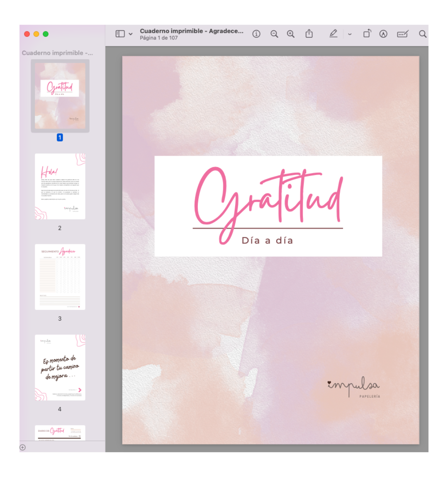This screenshot has width=448, height=477.
Task: Click the Cuaderno imprimible window title
Action: point(191,31)
